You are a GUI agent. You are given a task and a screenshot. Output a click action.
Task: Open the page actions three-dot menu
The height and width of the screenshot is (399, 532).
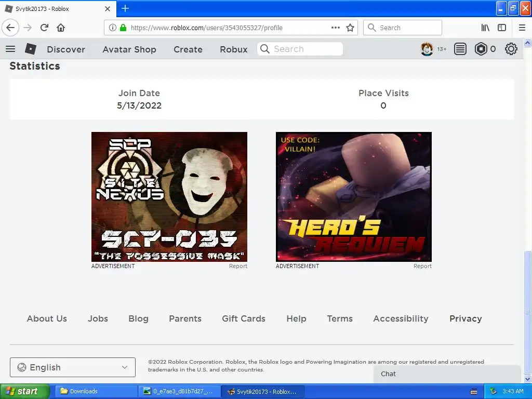(x=336, y=28)
